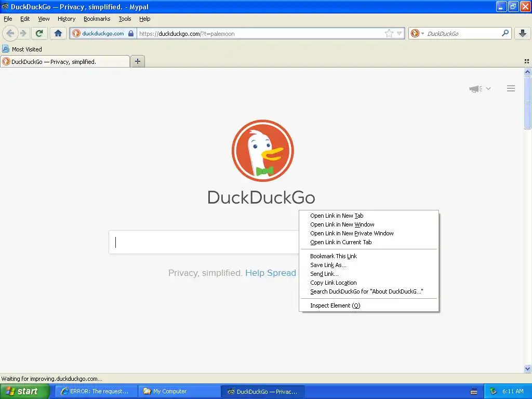The width and height of the screenshot is (532, 399).
Task: Select Save Link As...
Action: coord(369,265)
